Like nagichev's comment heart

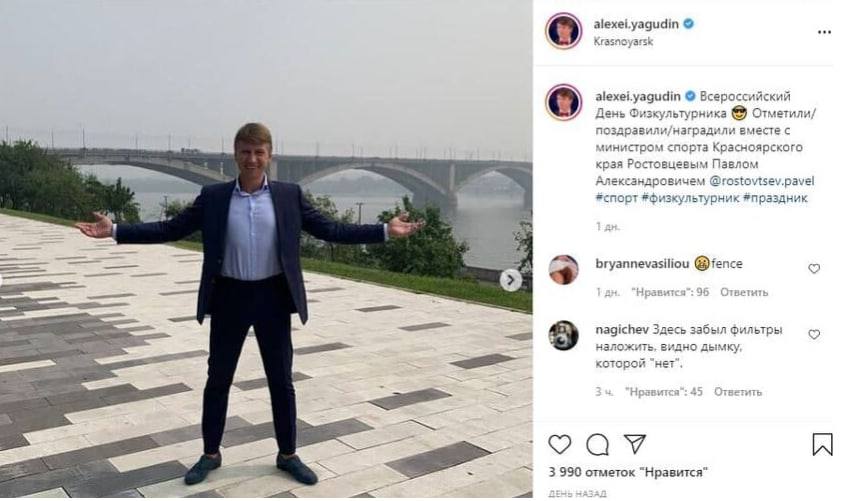pos(814,334)
